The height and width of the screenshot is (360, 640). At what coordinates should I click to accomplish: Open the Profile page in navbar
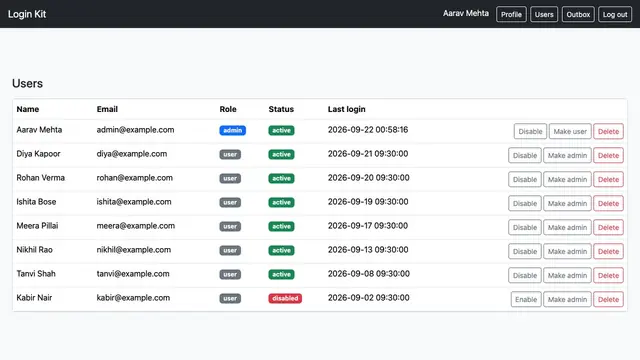pyautogui.click(x=511, y=14)
